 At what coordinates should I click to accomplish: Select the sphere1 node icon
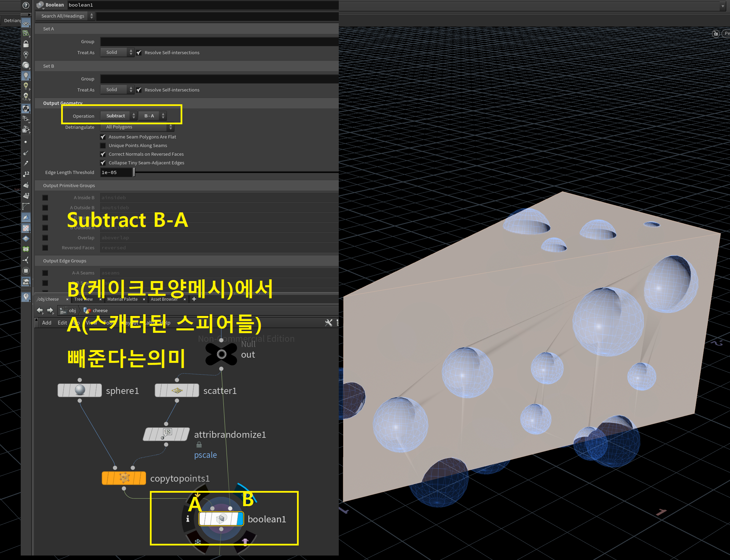pyautogui.click(x=80, y=390)
